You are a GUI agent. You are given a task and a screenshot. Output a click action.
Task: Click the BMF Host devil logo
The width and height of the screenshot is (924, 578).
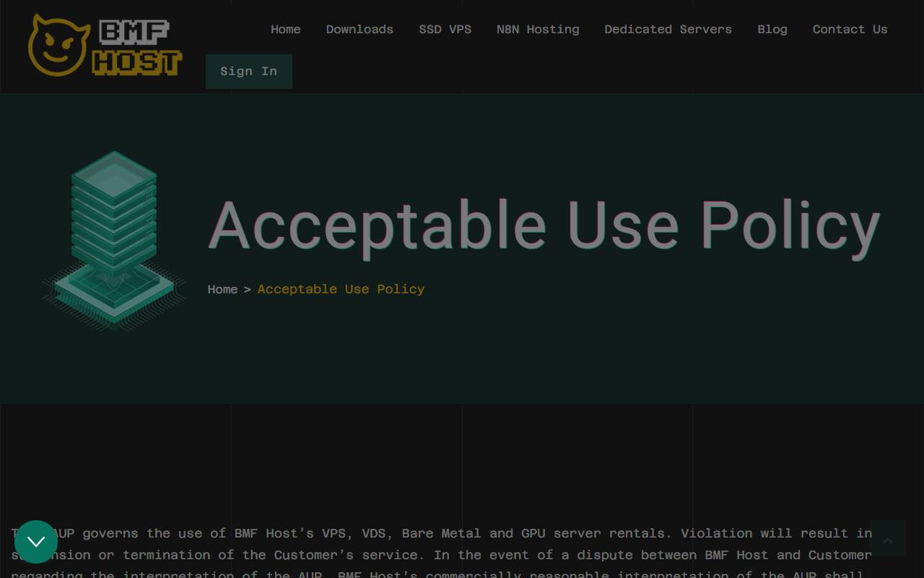tap(105, 46)
